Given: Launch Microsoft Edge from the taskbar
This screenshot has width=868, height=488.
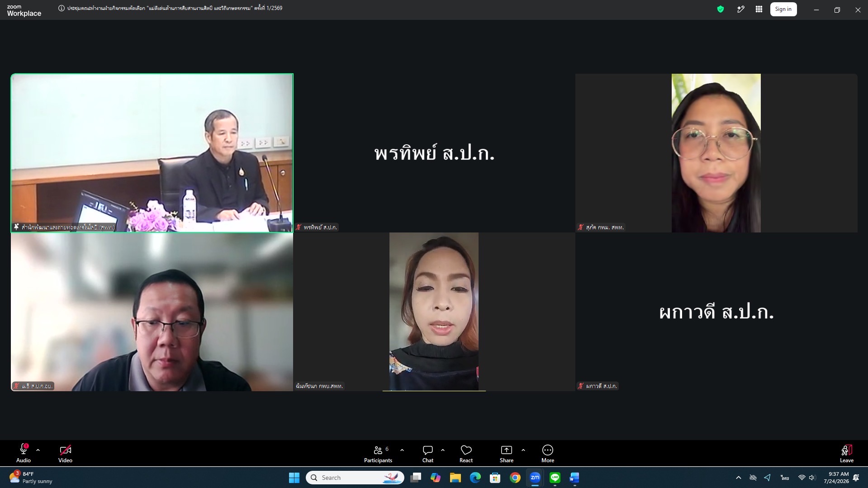Looking at the screenshot, I should [x=475, y=478].
